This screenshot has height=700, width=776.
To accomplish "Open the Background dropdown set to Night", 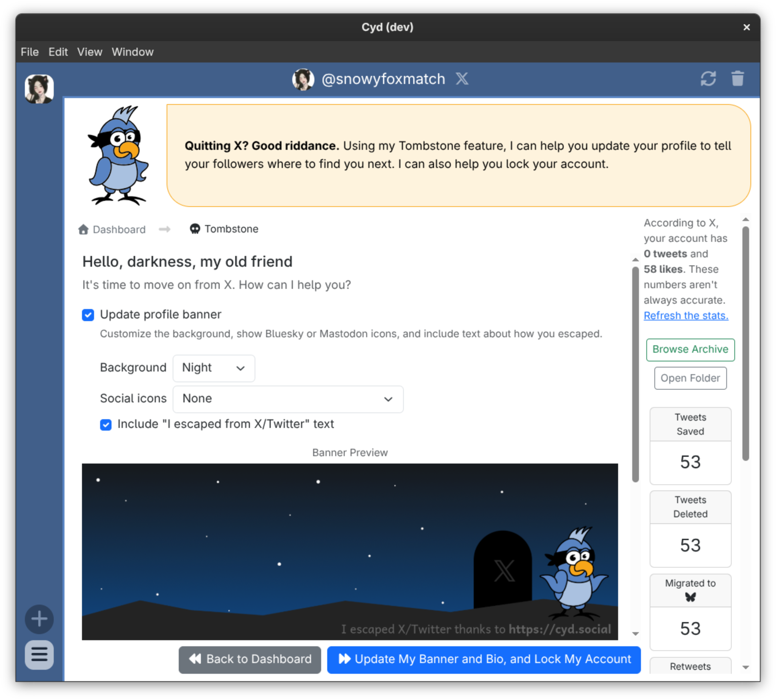I will click(x=214, y=368).
